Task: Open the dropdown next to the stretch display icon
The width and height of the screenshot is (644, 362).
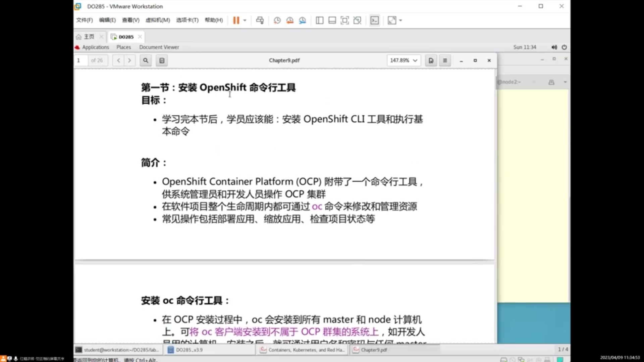Action: [x=400, y=20]
